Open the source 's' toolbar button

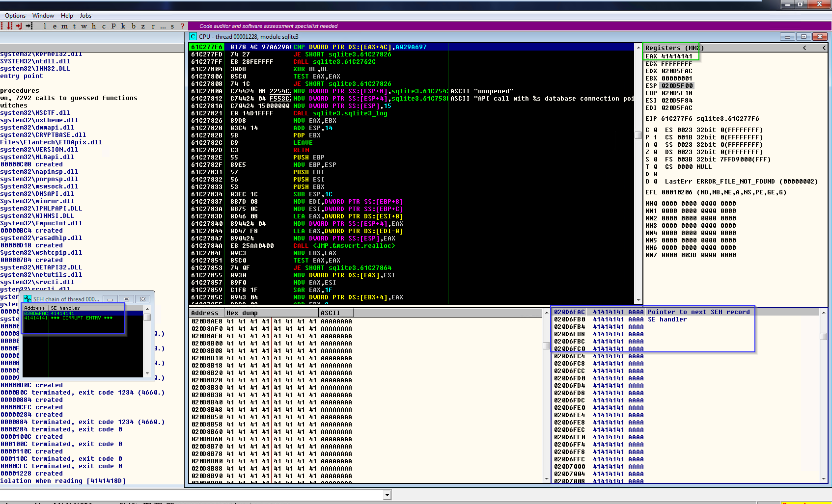pyautogui.click(x=172, y=26)
